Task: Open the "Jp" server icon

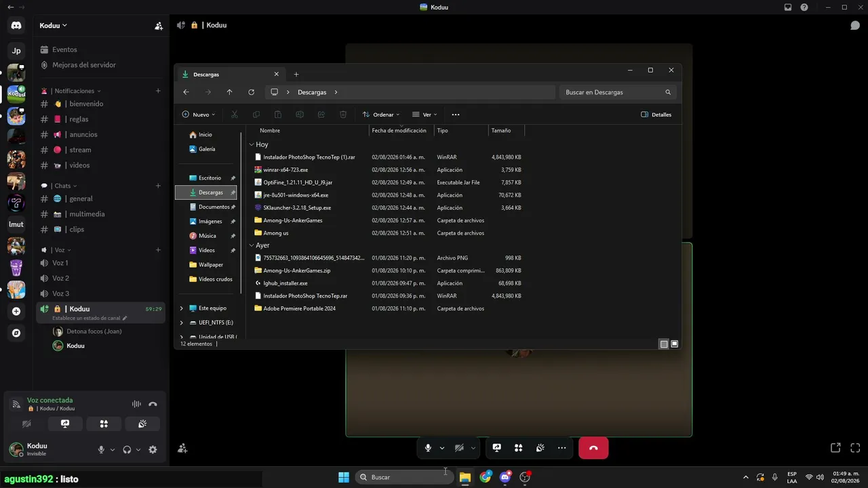Action: point(16,51)
